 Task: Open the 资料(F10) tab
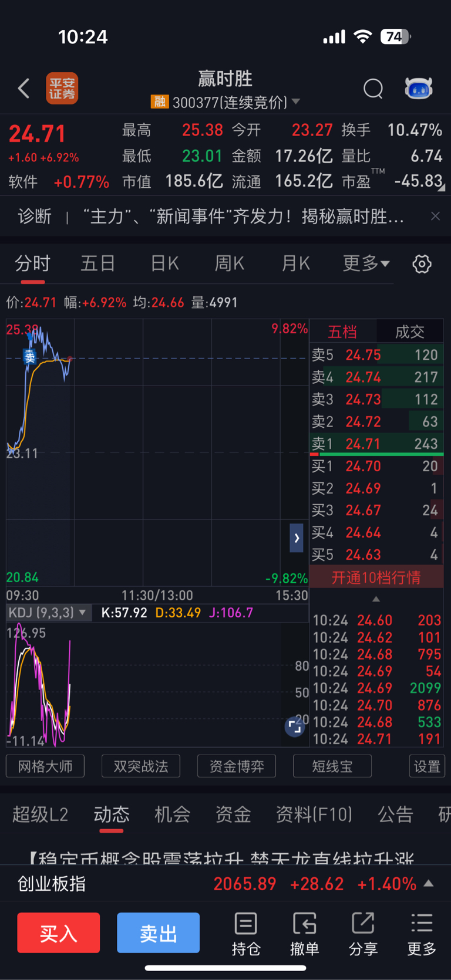314,815
